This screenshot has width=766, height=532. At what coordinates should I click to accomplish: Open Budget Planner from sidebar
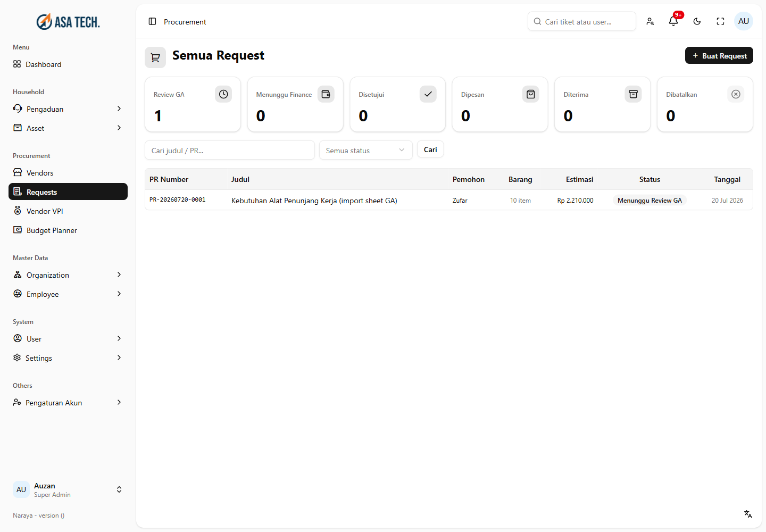point(68,230)
